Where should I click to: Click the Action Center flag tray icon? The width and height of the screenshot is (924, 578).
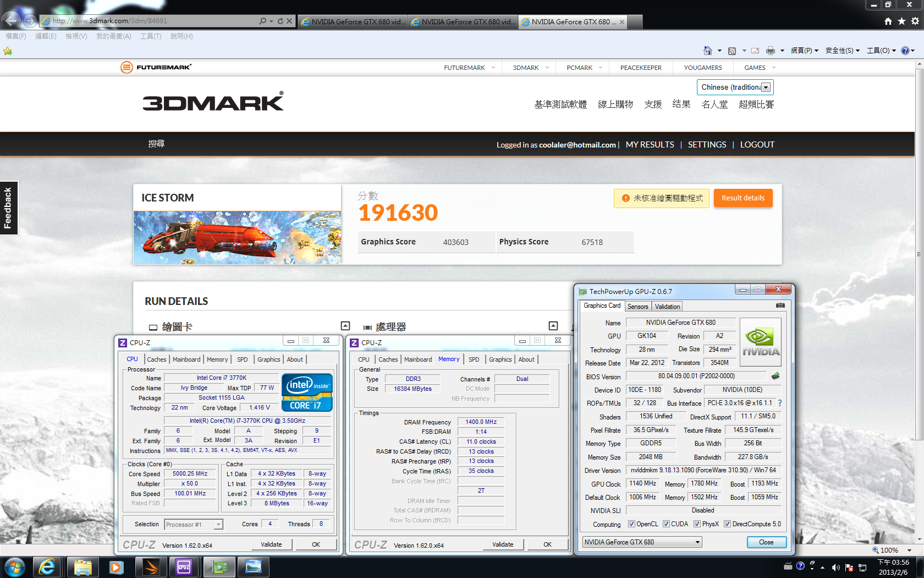click(849, 568)
